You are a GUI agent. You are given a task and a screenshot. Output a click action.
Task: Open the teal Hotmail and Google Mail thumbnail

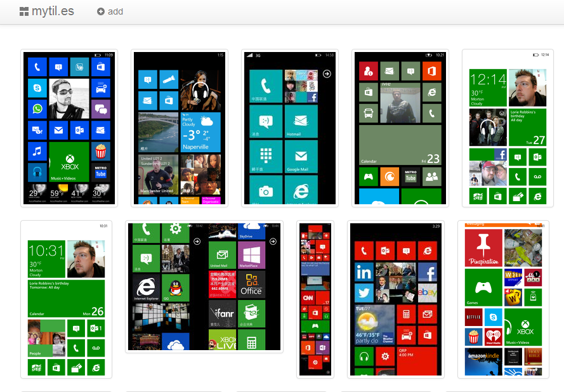pos(290,128)
